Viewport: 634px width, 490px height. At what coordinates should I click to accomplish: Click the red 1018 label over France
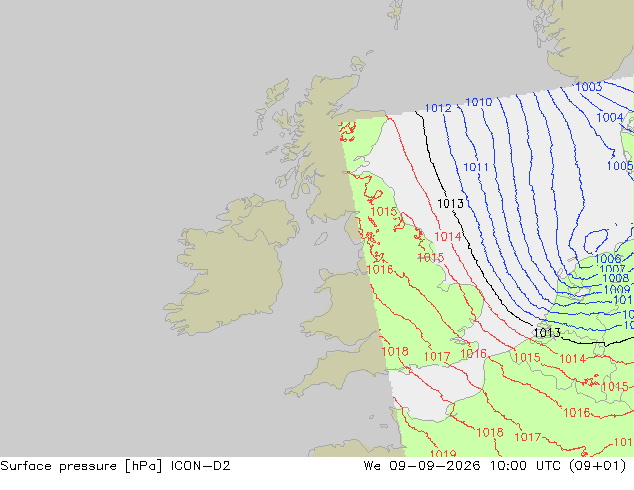(490, 433)
